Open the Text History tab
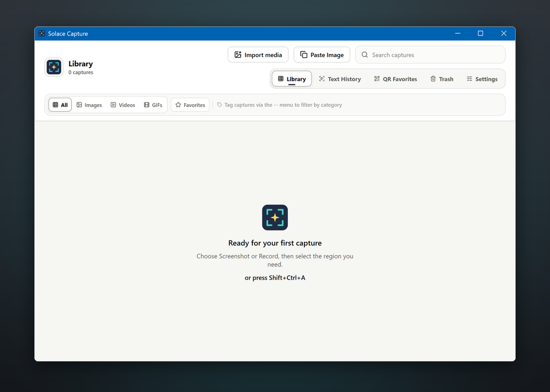 coord(339,79)
